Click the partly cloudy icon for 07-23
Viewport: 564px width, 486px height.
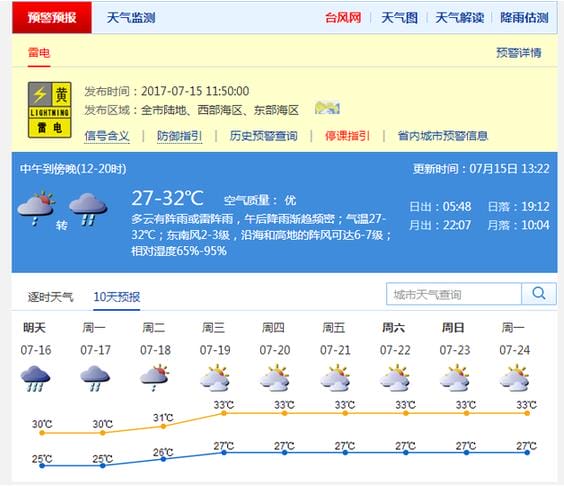tap(455, 378)
